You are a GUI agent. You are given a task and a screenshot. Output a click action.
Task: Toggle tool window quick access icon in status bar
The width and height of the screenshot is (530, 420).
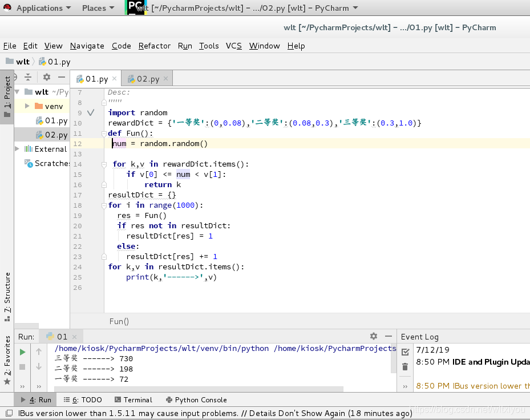click(x=10, y=413)
